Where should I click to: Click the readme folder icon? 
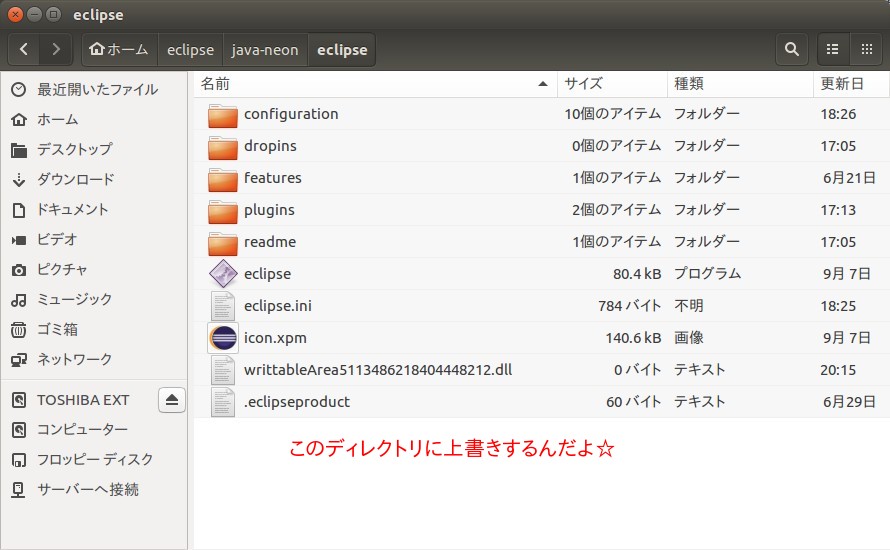[222, 242]
